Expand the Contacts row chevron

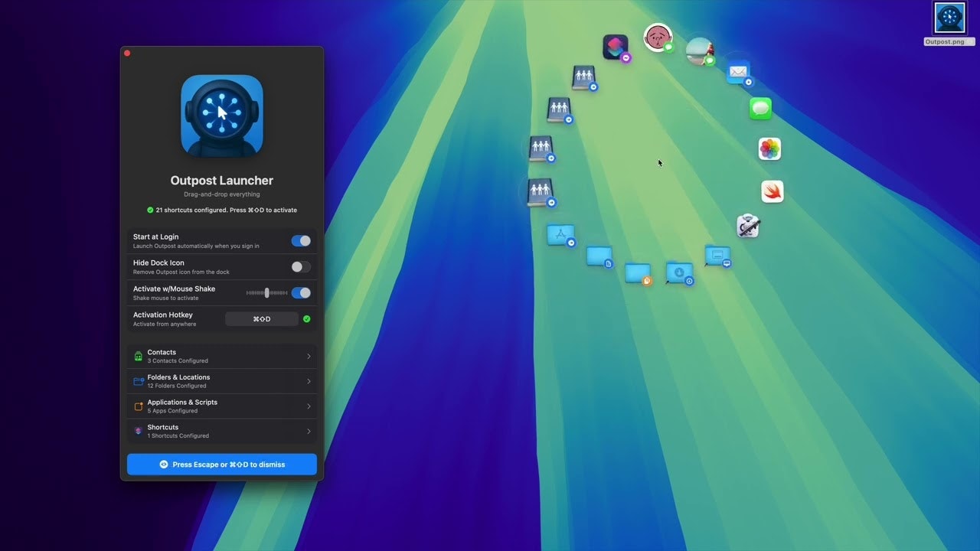[x=309, y=357]
